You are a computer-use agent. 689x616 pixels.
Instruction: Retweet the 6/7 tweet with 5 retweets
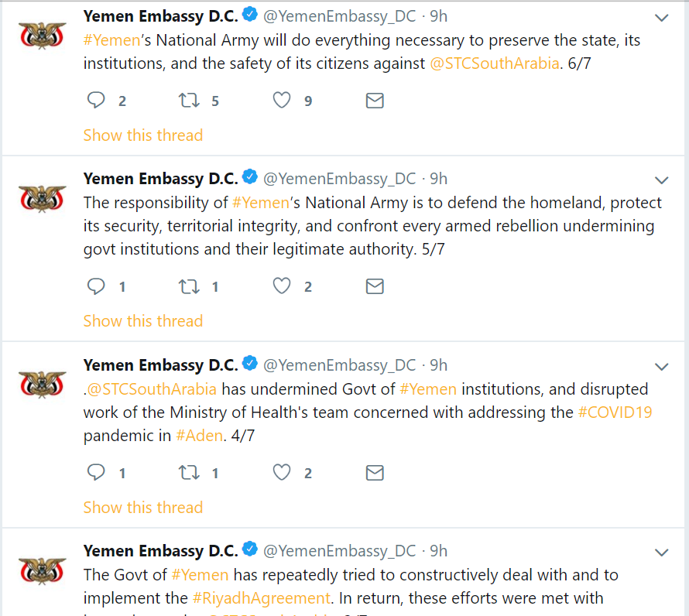click(x=189, y=101)
